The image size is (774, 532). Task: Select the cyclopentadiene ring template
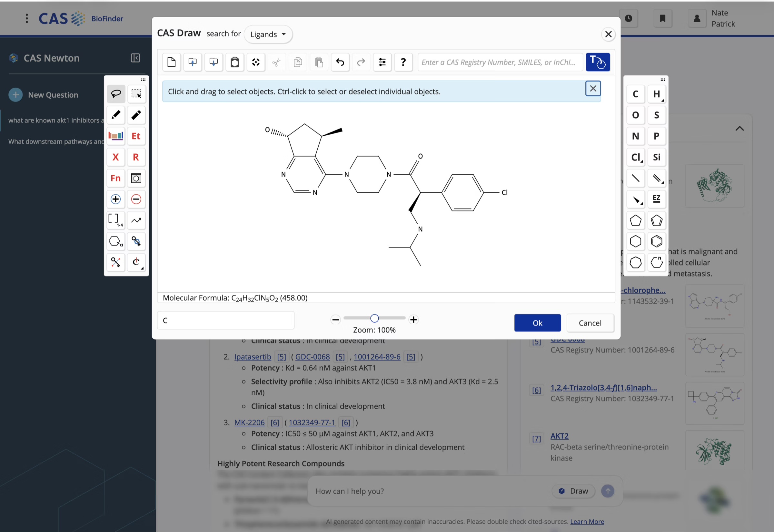pyautogui.click(x=657, y=220)
